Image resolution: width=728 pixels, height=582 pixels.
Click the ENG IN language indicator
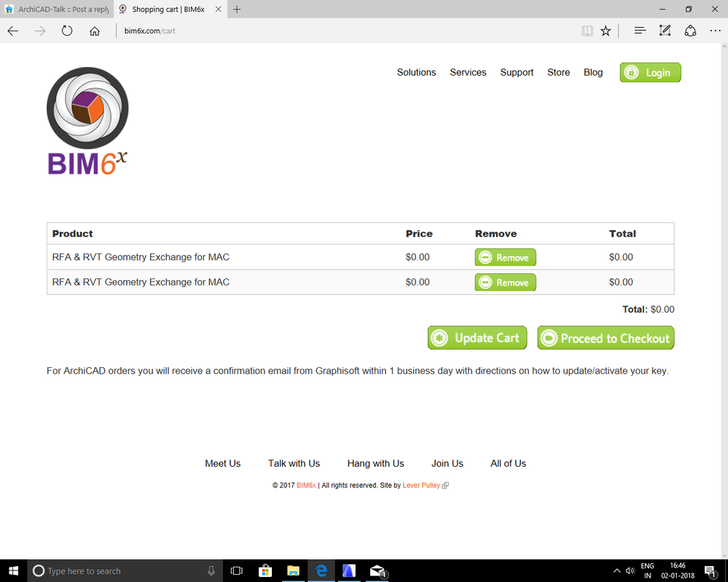click(647, 571)
